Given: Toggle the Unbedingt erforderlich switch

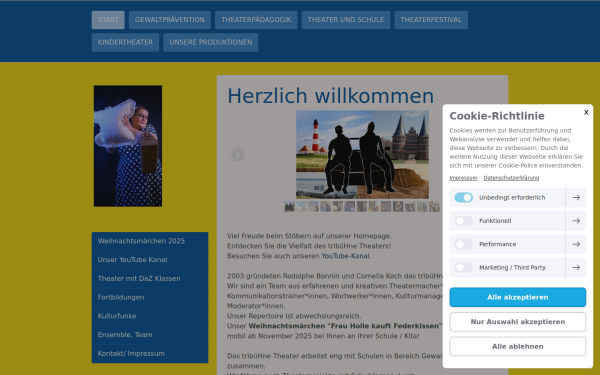Looking at the screenshot, I should pos(463,197).
